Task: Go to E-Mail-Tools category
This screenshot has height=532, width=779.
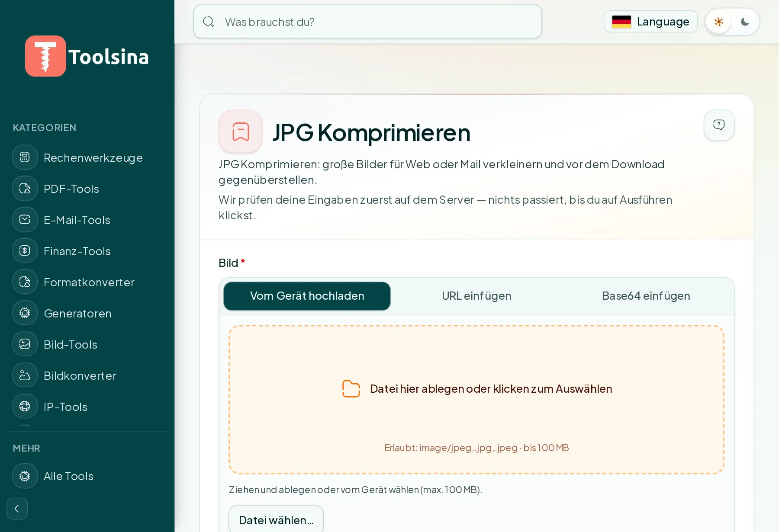Action: pyautogui.click(x=77, y=220)
